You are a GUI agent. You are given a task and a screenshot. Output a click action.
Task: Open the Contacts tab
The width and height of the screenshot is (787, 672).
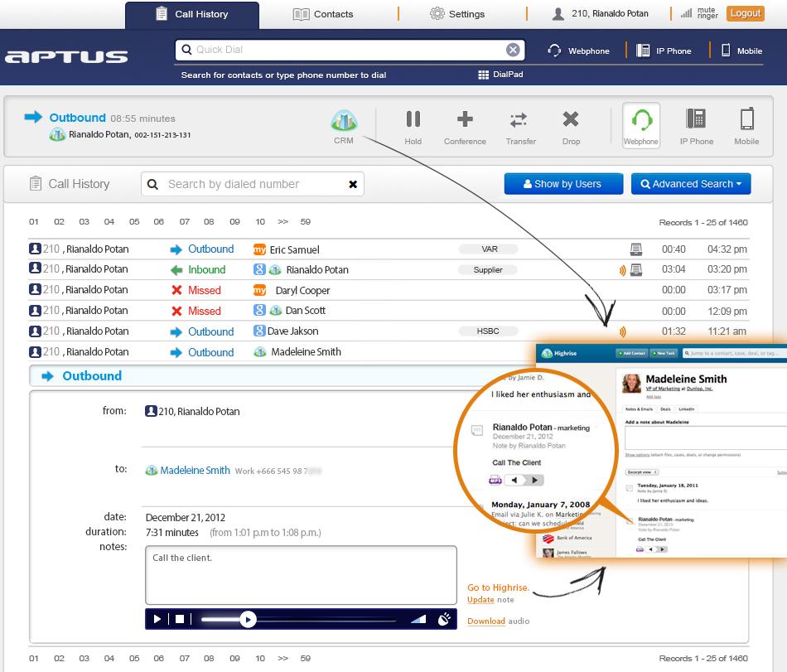pyautogui.click(x=323, y=14)
